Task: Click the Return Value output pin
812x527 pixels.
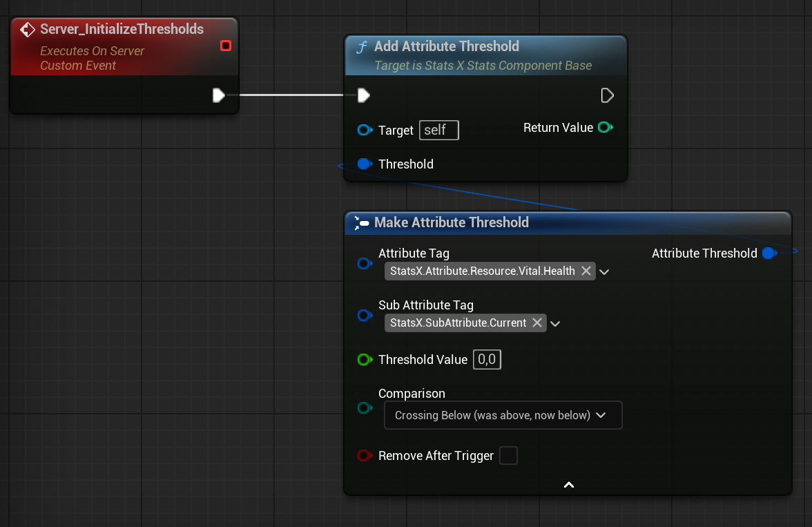Action: (606, 127)
